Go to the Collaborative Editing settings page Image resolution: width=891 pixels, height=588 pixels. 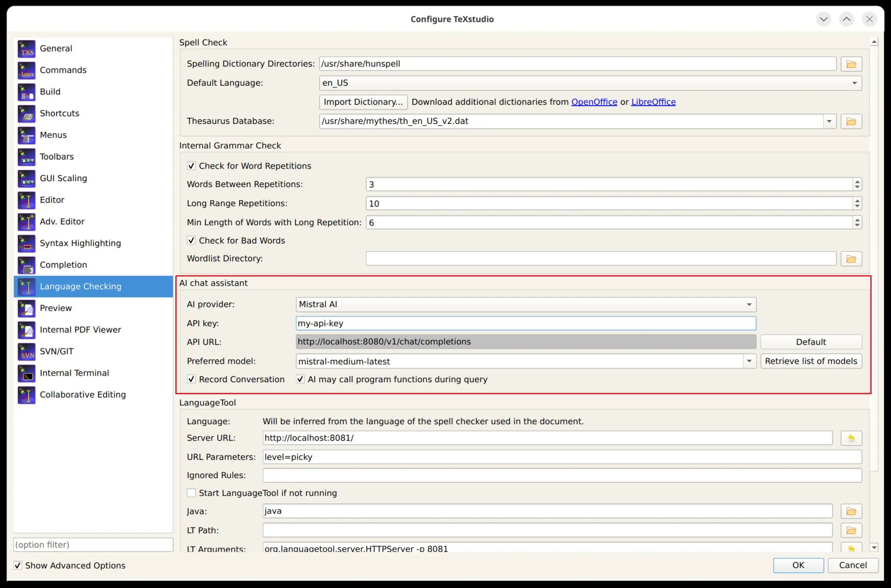click(x=82, y=395)
